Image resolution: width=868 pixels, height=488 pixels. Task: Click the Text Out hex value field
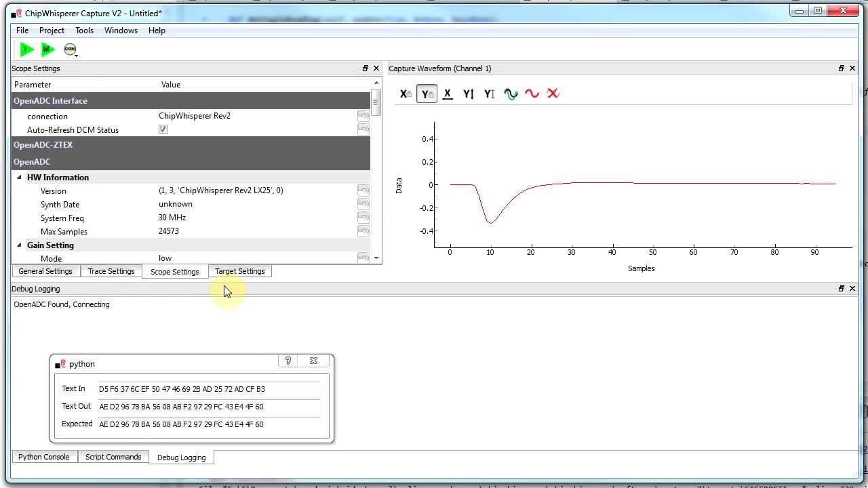[x=209, y=407]
